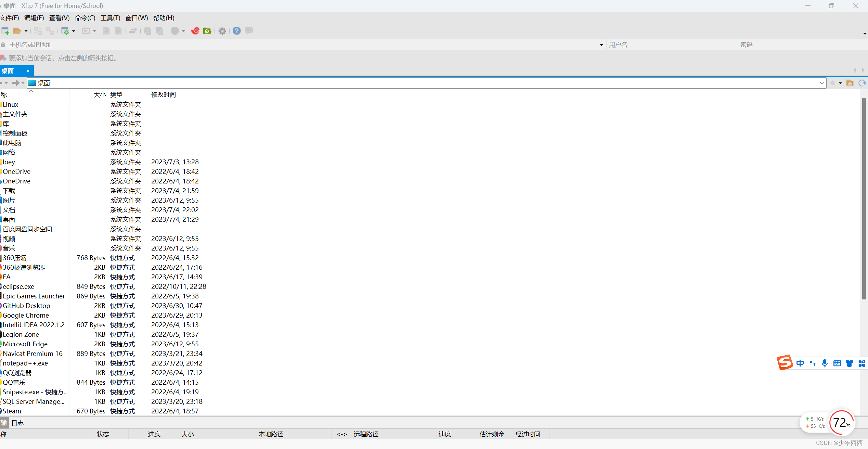Sort files by 类型 column header
Screen dimensions: 868x449
[x=128, y=94]
